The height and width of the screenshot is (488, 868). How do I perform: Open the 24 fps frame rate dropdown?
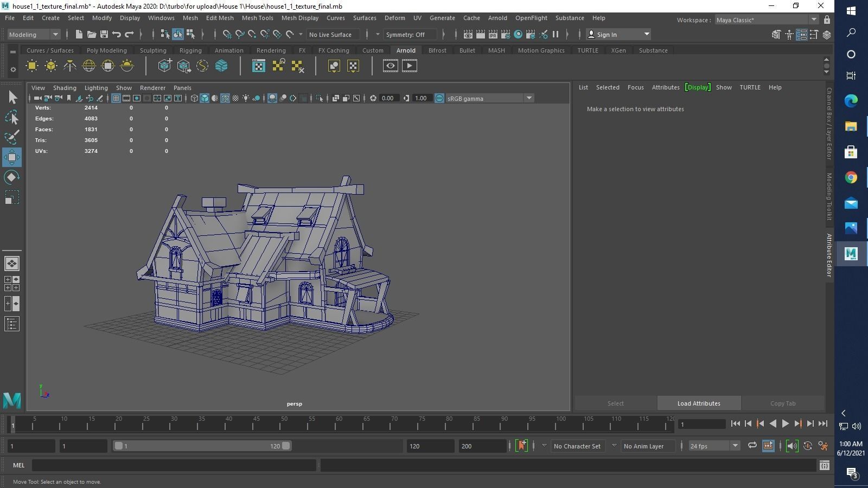tap(714, 446)
